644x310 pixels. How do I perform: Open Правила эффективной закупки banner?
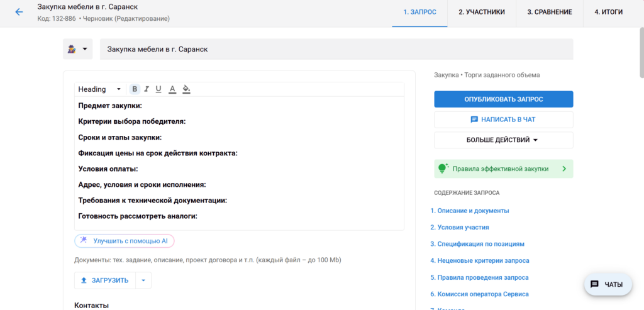tap(503, 169)
